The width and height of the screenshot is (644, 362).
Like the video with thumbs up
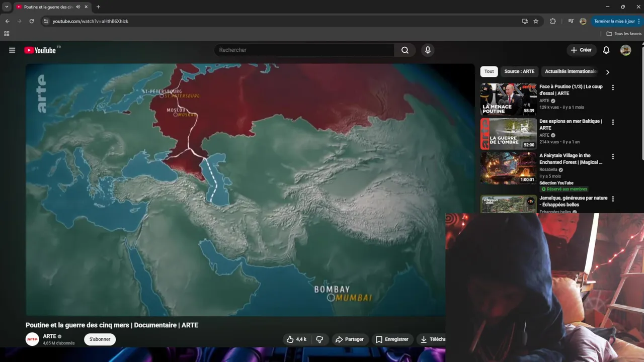pyautogui.click(x=296, y=339)
